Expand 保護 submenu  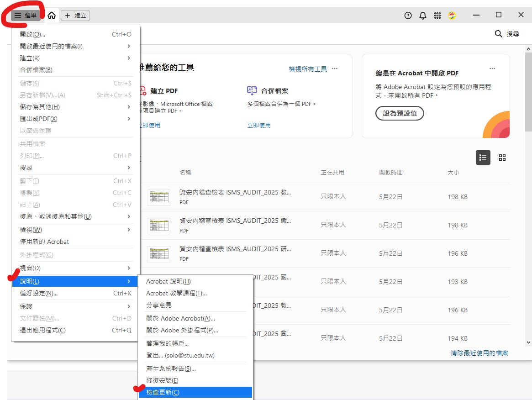coord(75,306)
